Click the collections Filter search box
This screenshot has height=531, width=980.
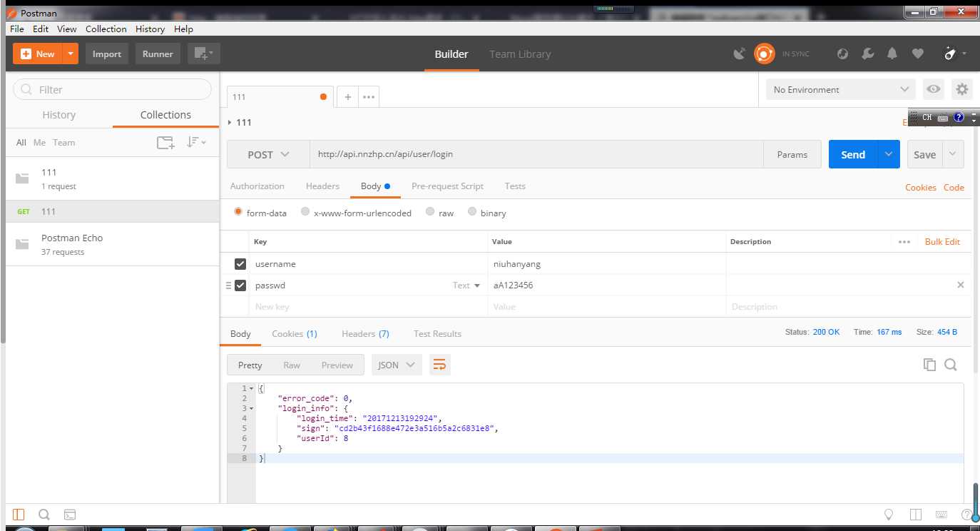coord(113,89)
